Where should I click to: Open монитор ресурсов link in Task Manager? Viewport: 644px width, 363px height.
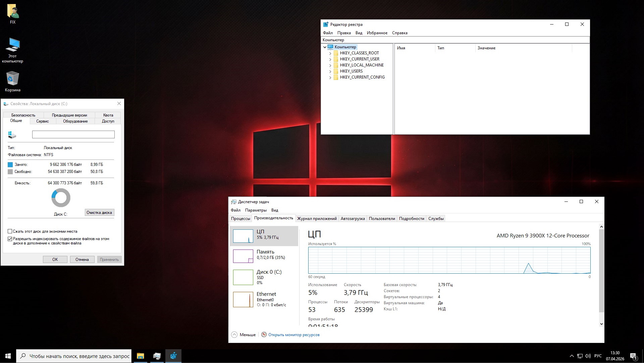click(294, 334)
